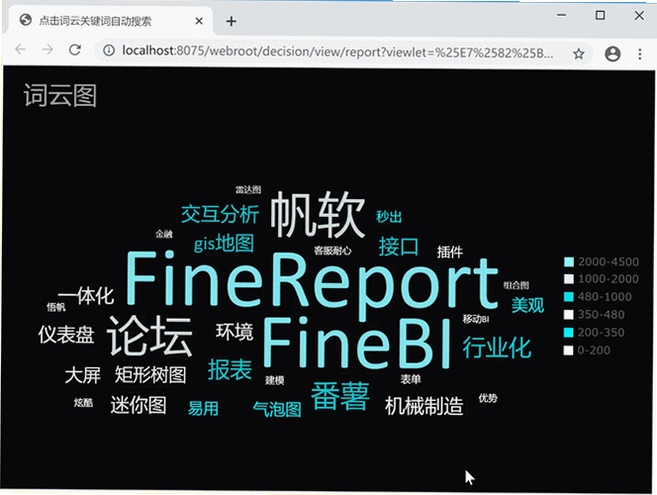Toggle the 350-480 legend swatch
This screenshot has width=657, height=495.
click(569, 314)
